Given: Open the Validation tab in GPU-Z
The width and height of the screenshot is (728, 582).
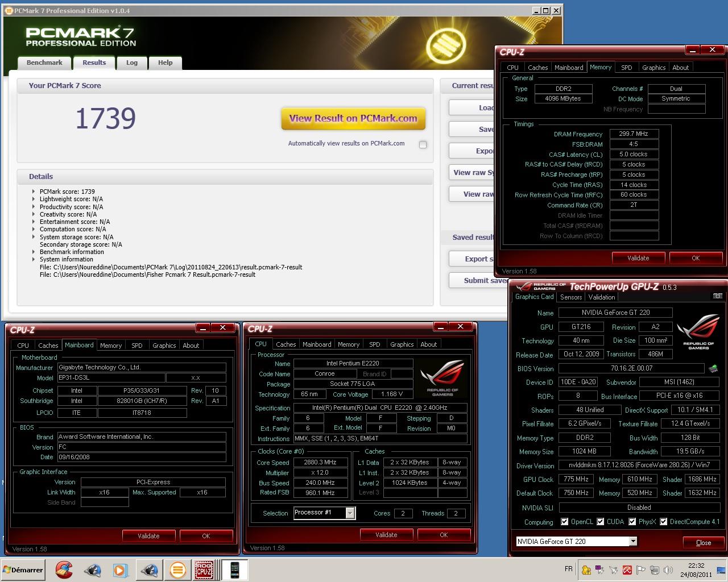Looking at the screenshot, I should [602, 297].
